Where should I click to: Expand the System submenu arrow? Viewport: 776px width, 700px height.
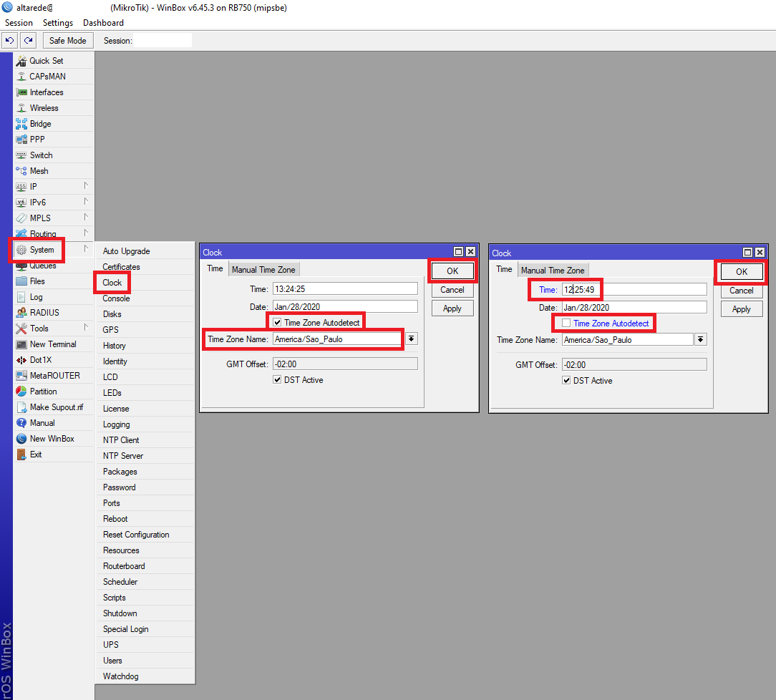pyautogui.click(x=86, y=248)
